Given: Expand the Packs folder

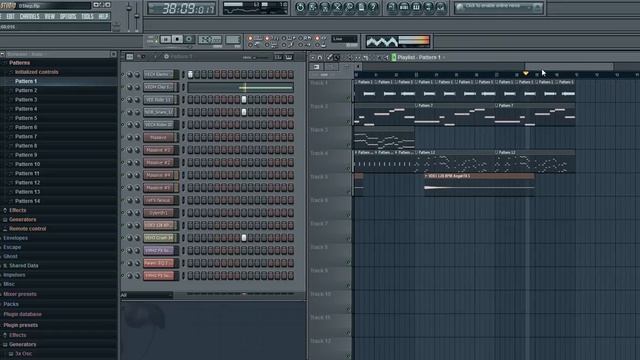Looking at the screenshot, I should point(11,304).
